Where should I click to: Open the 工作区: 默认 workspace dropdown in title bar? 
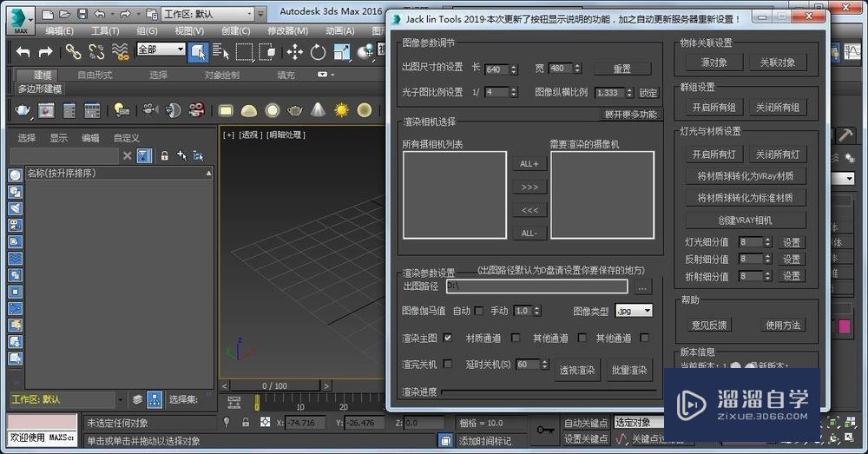pos(207,14)
